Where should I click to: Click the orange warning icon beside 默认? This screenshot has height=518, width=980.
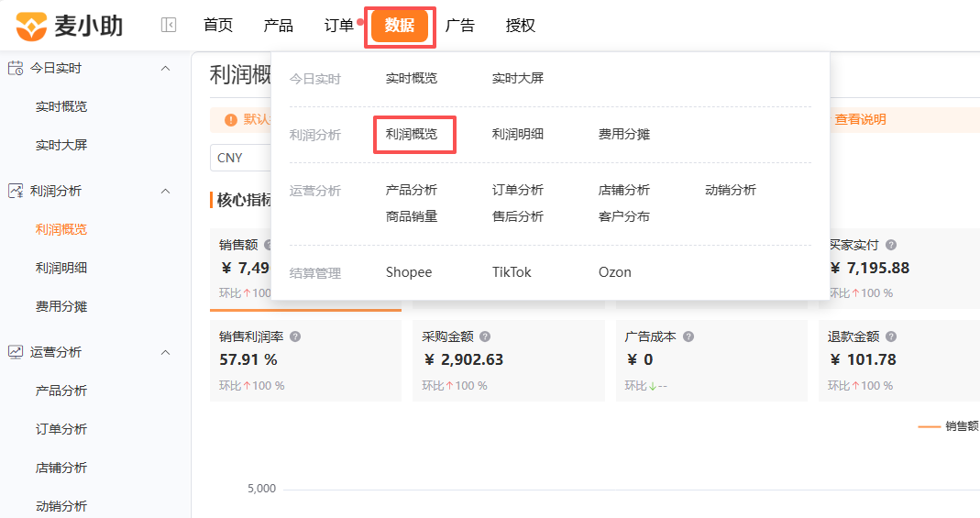[231, 119]
